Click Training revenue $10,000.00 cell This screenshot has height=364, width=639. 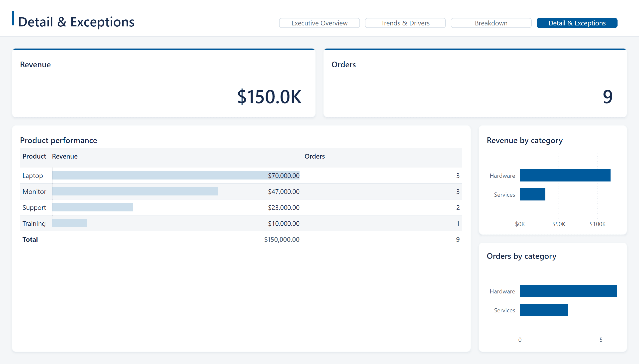pyautogui.click(x=284, y=223)
